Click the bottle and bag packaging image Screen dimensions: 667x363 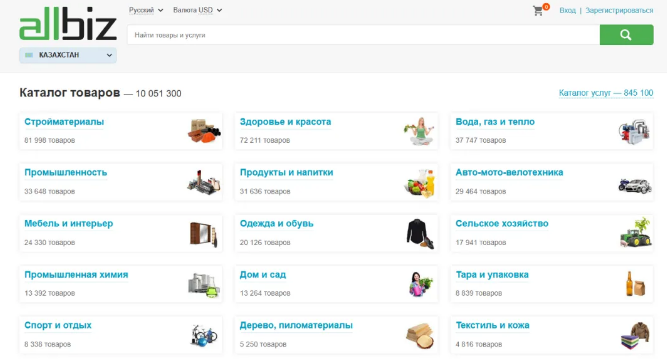pos(635,283)
